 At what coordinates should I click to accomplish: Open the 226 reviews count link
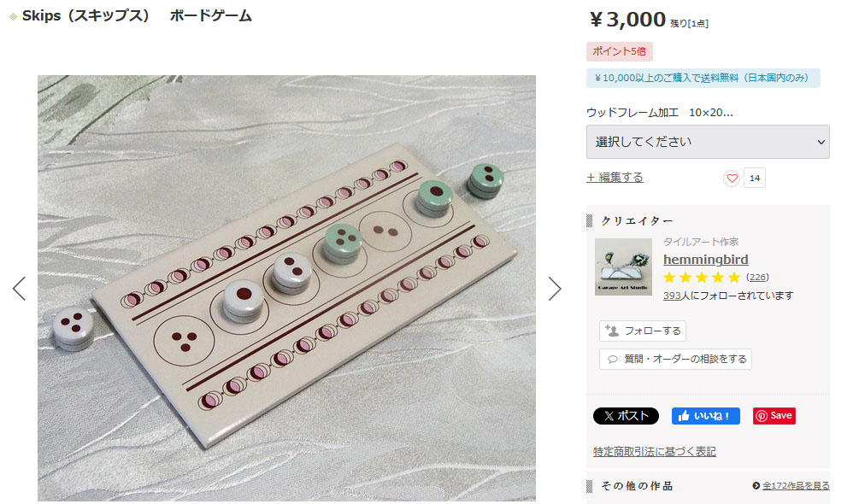click(757, 277)
